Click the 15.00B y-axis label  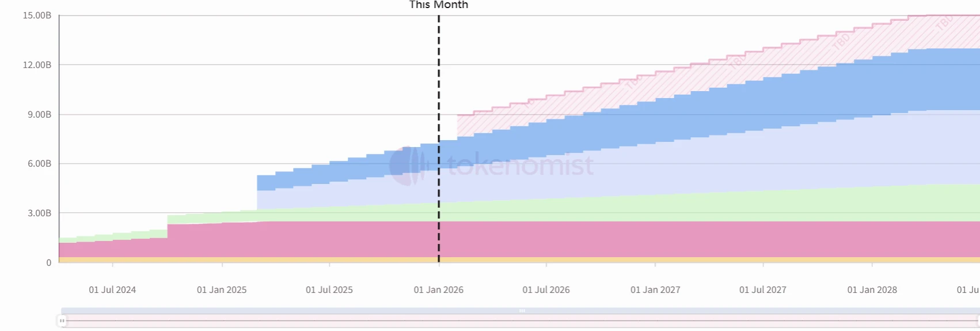click(x=37, y=16)
